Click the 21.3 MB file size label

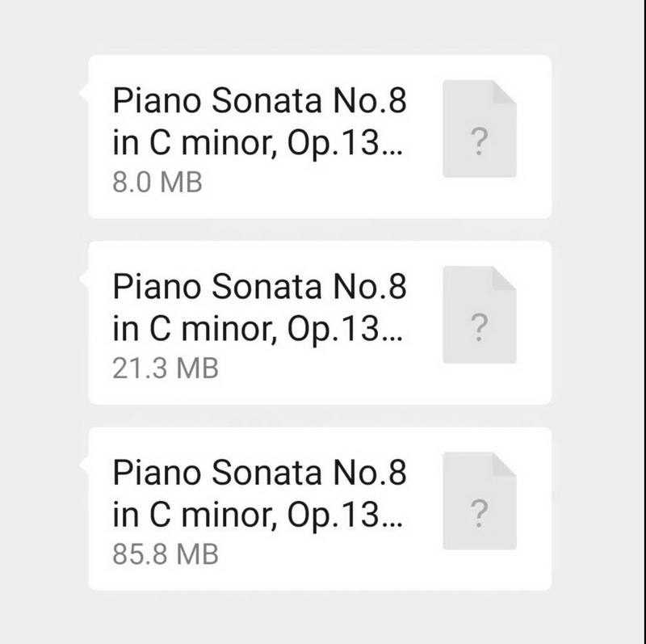(x=166, y=368)
